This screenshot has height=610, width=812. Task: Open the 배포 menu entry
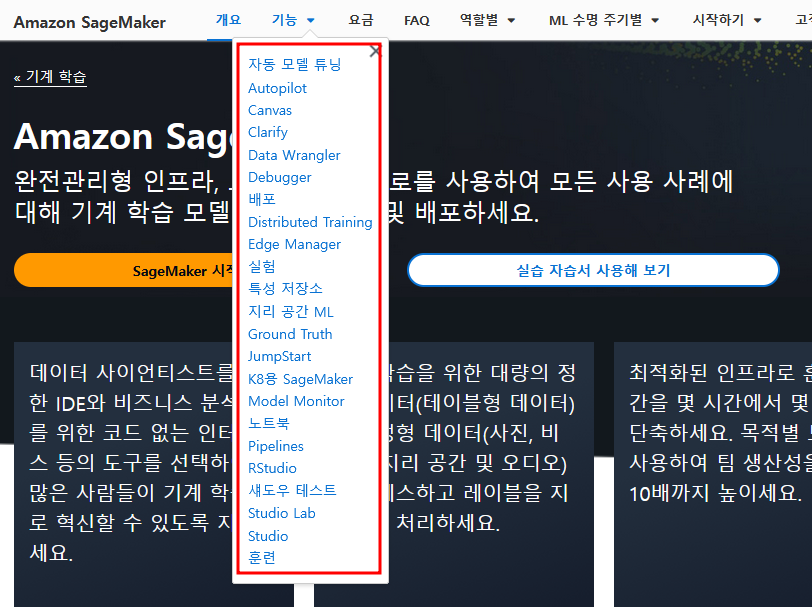click(x=262, y=199)
